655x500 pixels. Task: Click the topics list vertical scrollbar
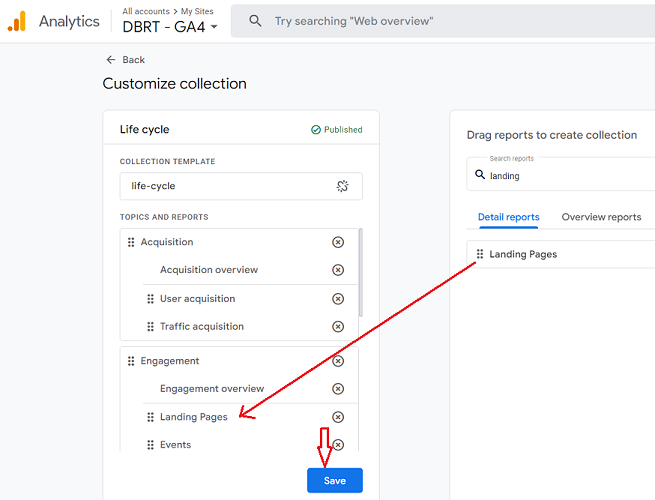pos(361,272)
